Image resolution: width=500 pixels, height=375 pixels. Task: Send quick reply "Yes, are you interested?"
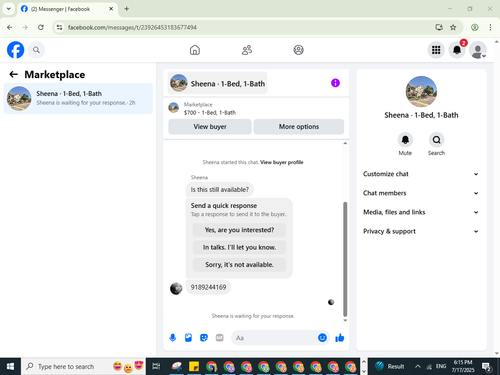(x=239, y=230)
